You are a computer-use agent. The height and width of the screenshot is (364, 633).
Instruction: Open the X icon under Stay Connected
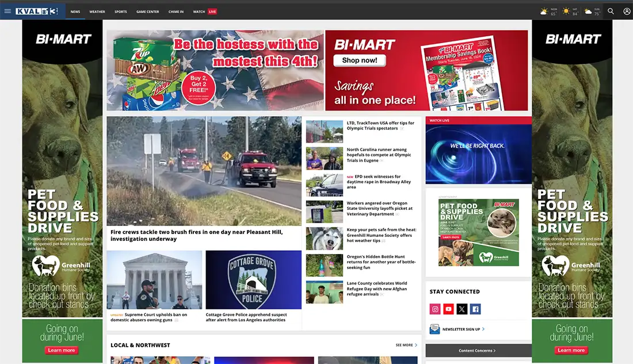click(x=462, y=309)
